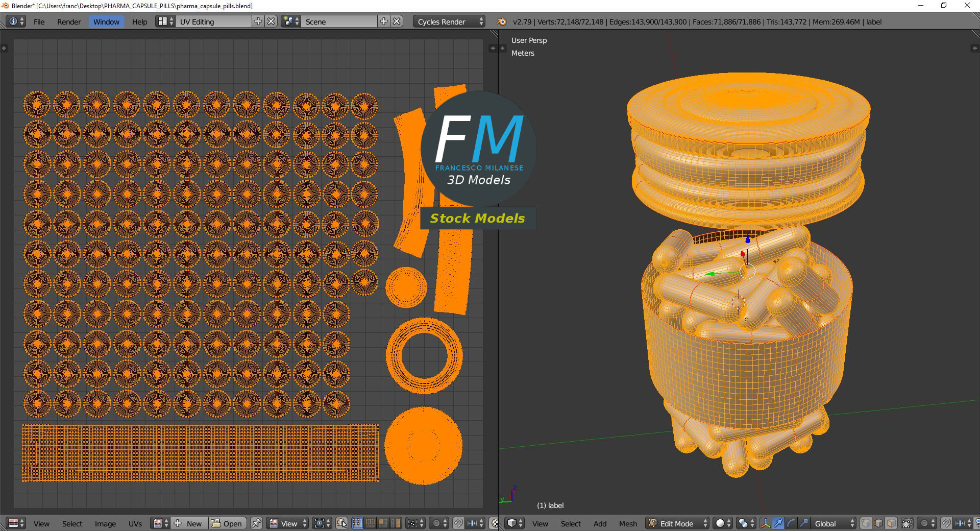Open the Window menu
The height and width of the screenshot is (531, 980).
[x=106, y=21]
